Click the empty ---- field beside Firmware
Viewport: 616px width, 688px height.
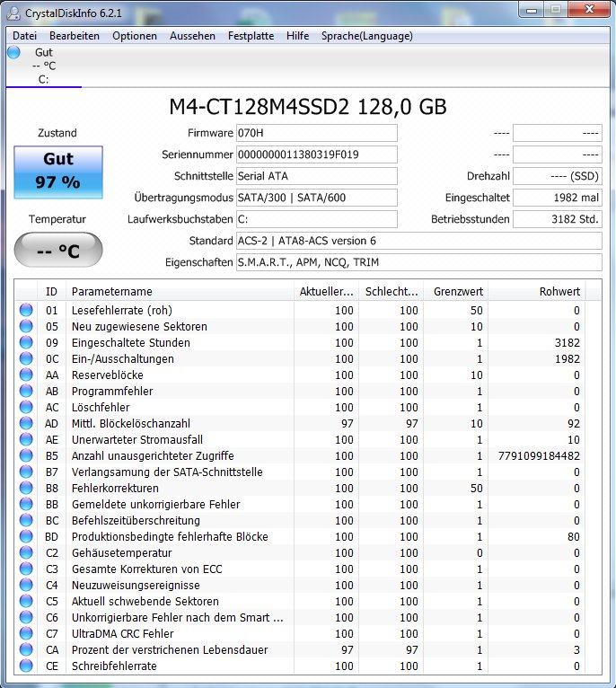coord(558,133)
